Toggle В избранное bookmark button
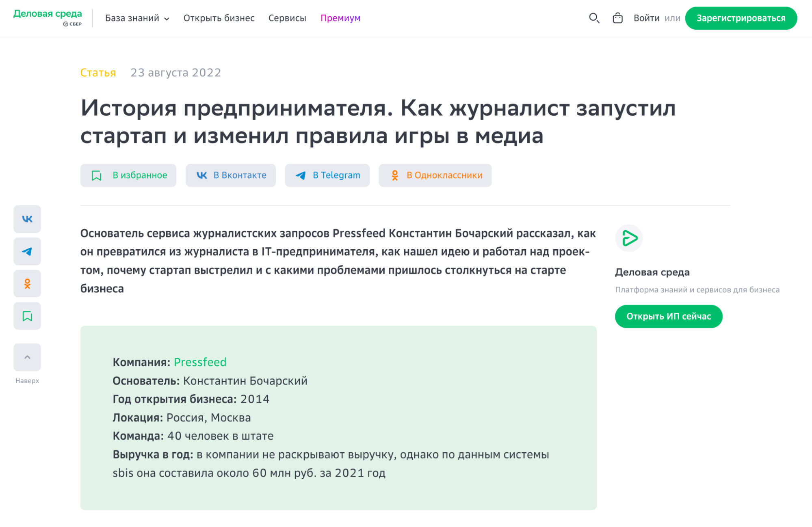Image resolution: width=812 pixels, height=527 pixels. point(128,175)
